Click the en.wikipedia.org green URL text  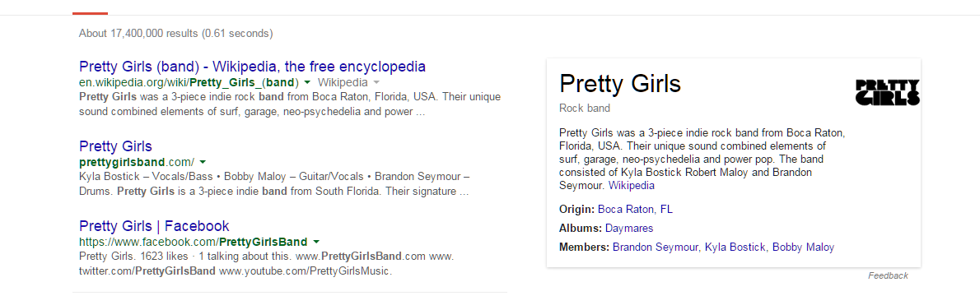point(189,82)
